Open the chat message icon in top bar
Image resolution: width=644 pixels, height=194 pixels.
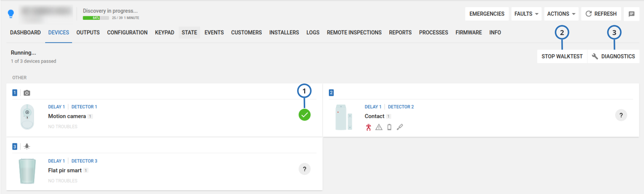click(631, 14)
